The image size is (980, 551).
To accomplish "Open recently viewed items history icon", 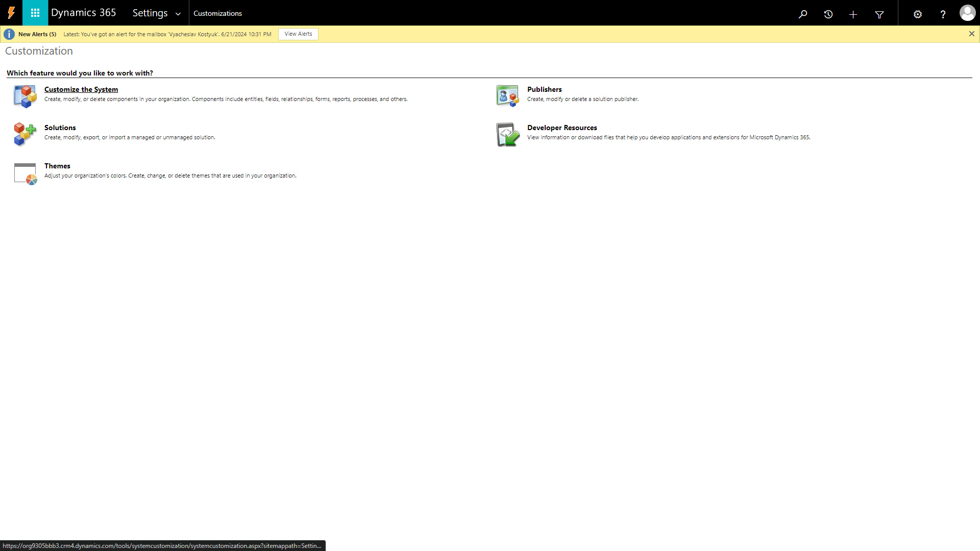I will coord(828,14).
